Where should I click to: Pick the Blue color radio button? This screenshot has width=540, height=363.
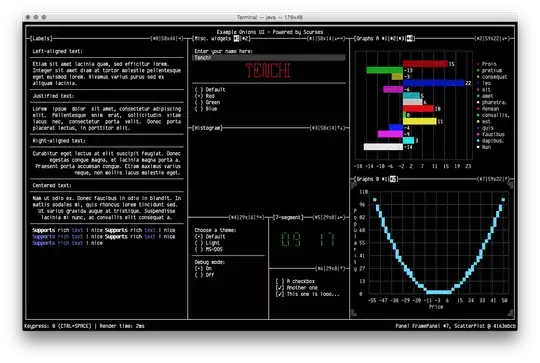[x=206, y=109]
